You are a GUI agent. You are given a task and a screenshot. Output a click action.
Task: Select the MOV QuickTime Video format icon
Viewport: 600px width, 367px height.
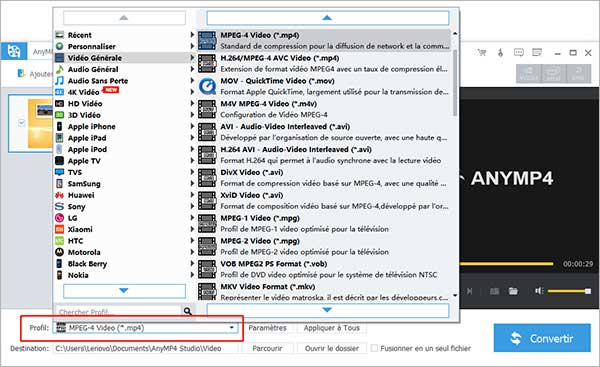coord(207,86)
